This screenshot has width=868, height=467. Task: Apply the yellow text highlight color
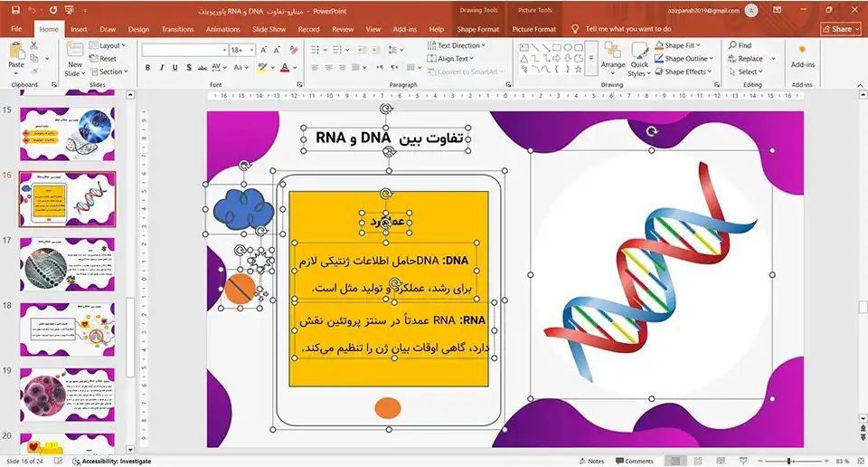[262, 68]
